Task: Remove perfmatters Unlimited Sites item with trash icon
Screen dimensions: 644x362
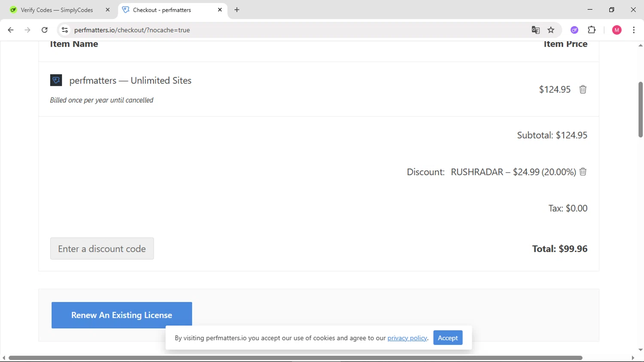Action: [x=583, y=89]
